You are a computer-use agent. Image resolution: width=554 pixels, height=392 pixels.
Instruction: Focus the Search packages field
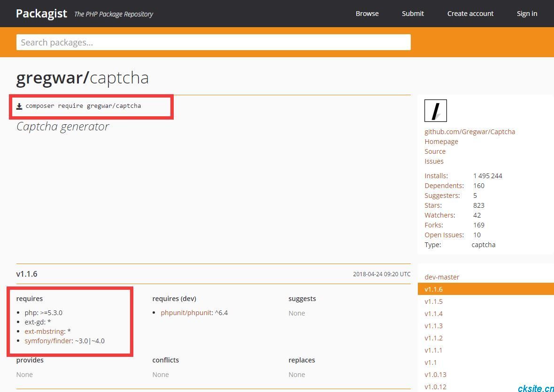coord(214,42)
